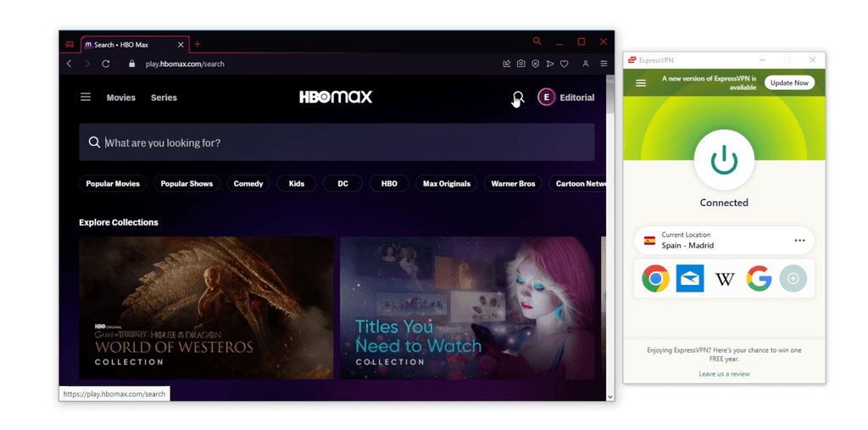Open the Series section
Image resolution: width=868 pixels, height=430 pixels.
point(164,98)
